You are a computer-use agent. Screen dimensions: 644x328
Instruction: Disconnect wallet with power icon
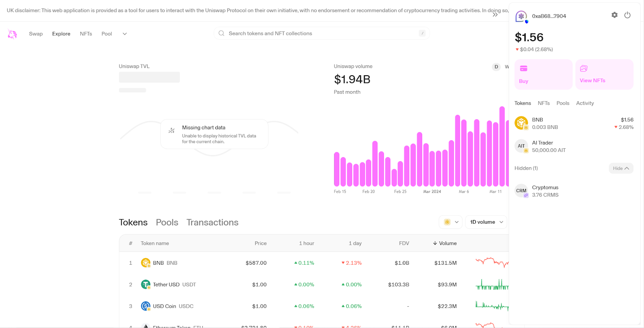pyautogui.click(x=627, y=15)
